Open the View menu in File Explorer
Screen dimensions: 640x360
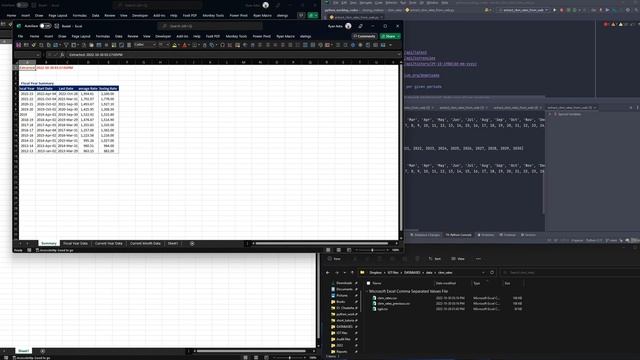tap(458, 259)
